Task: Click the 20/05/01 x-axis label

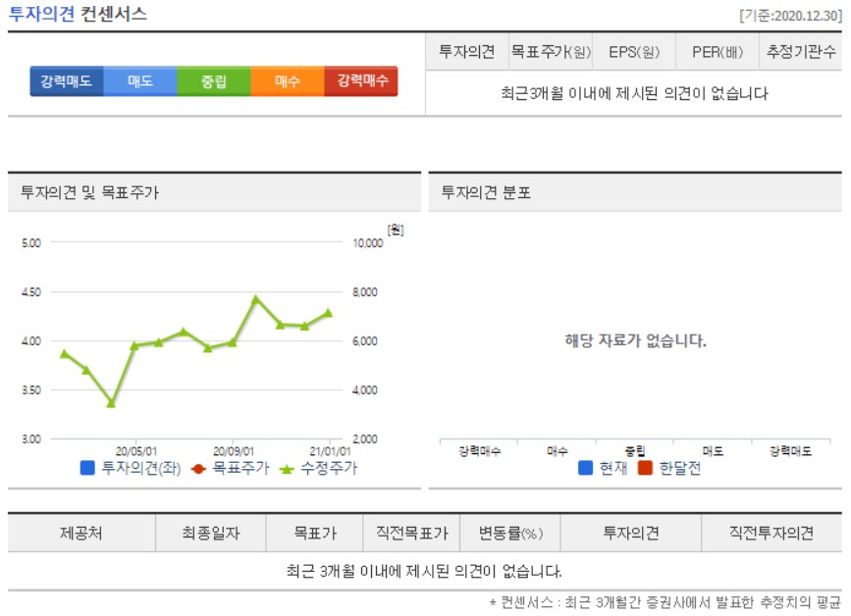Action: click(135, 451)
